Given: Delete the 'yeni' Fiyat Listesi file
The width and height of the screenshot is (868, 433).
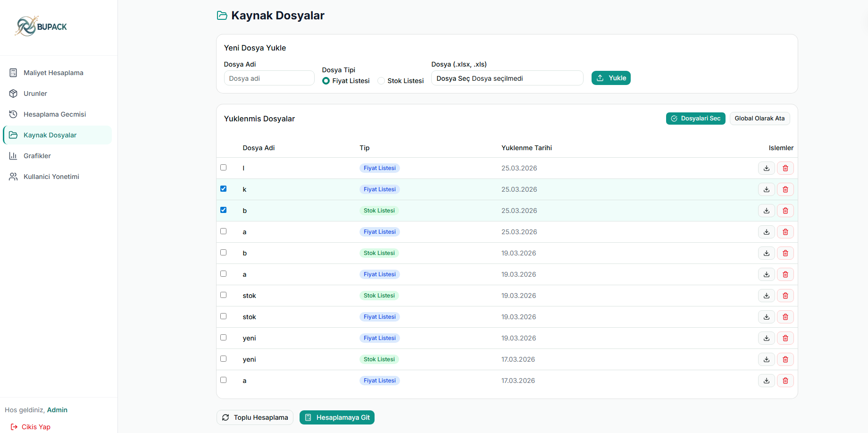Looking at the screenshot, I should [785, 338].
